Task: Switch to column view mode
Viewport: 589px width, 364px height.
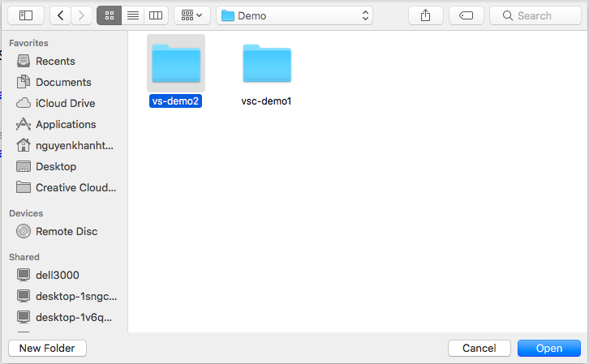Action: click(x=156, y=15)
